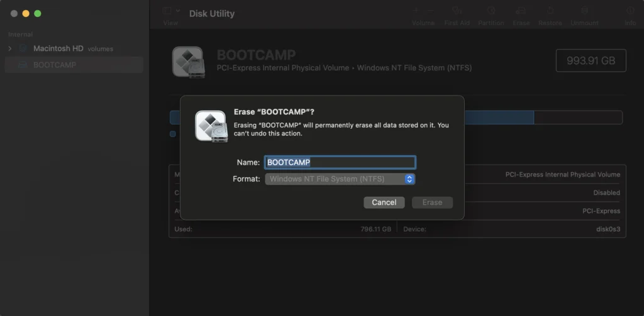The image size is (644, 316).
Task: Click the PCI-Express connection value
Action: tap(601, 211)
